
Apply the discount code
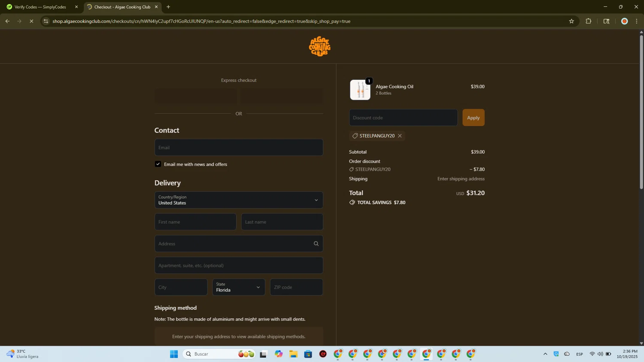[x=473, y=118]
